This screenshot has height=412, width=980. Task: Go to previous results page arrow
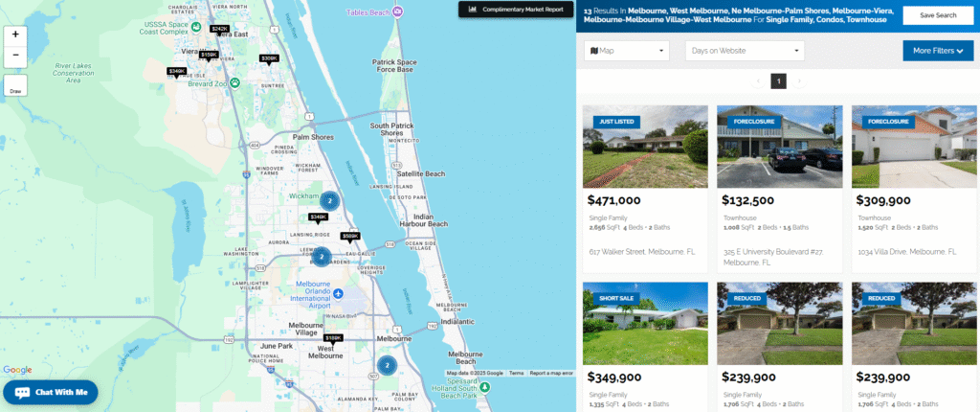click(758, 81)
